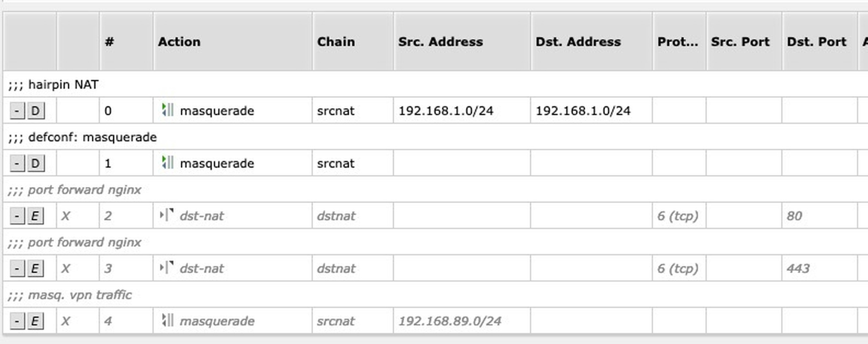Sort by Dst. Port column header
Screen dimensions: 868x344
coord(820,41)
